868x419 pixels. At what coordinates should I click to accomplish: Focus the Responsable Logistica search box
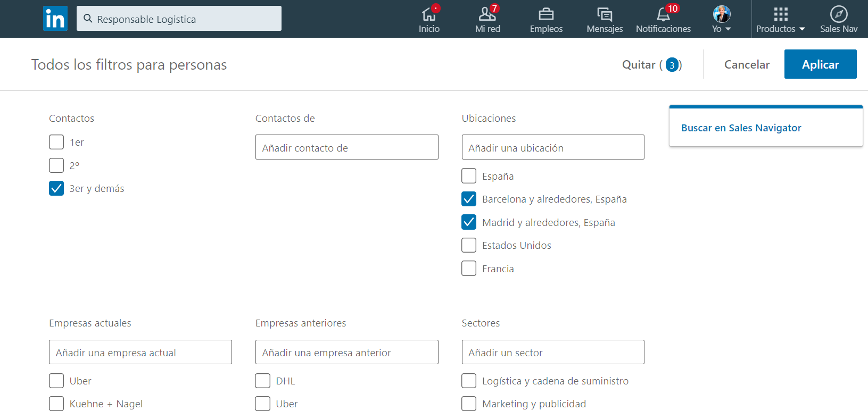(x=179, y=19)
